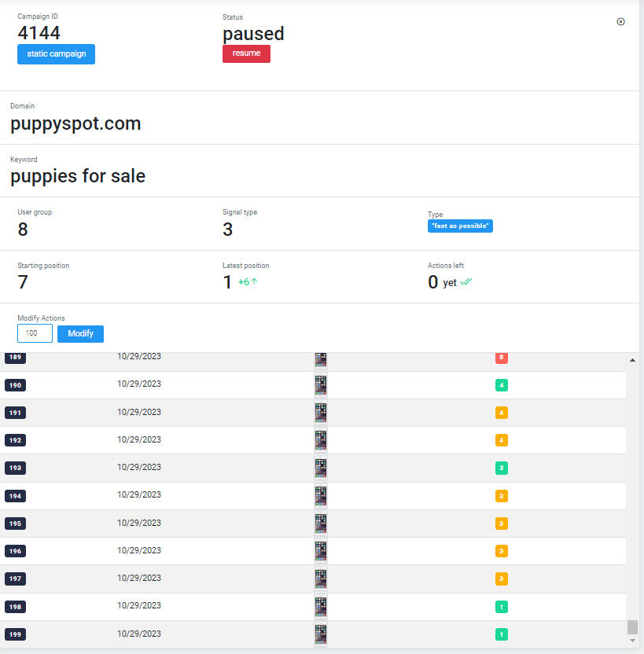
Task: Click the row number badge 193
Action: coord(16,468)
